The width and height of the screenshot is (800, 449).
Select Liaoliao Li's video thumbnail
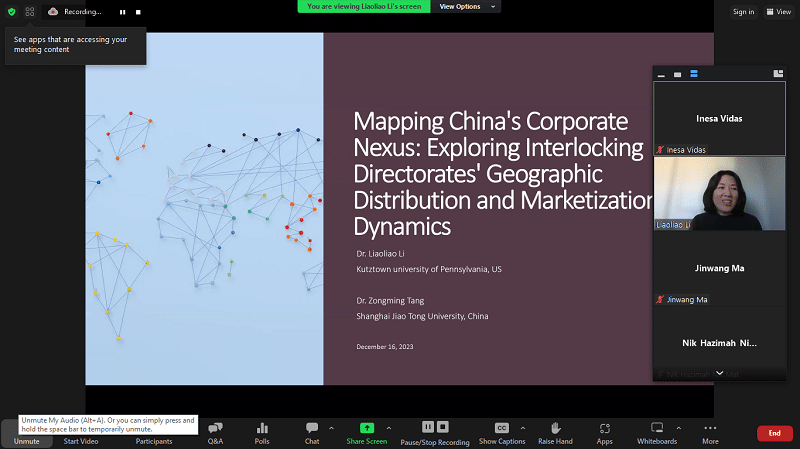click(x=719, y=194)
